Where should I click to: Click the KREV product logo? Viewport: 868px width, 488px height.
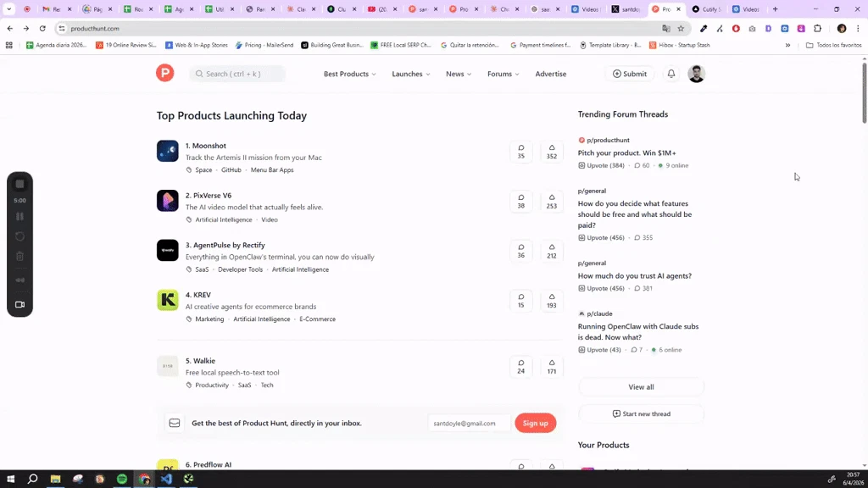[167, 300]
